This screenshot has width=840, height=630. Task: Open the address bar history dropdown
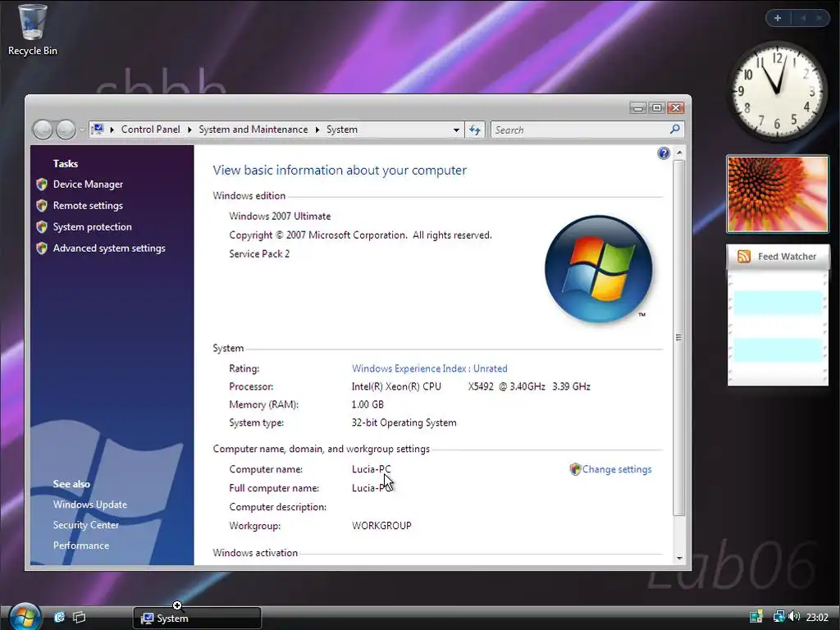click(x=456, y=130)
